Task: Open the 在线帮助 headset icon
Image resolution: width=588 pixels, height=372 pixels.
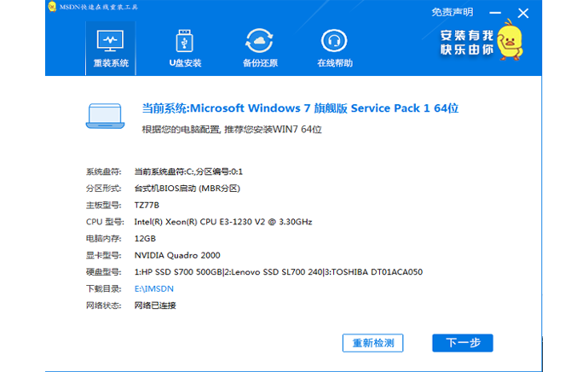Action: point(334,41)
